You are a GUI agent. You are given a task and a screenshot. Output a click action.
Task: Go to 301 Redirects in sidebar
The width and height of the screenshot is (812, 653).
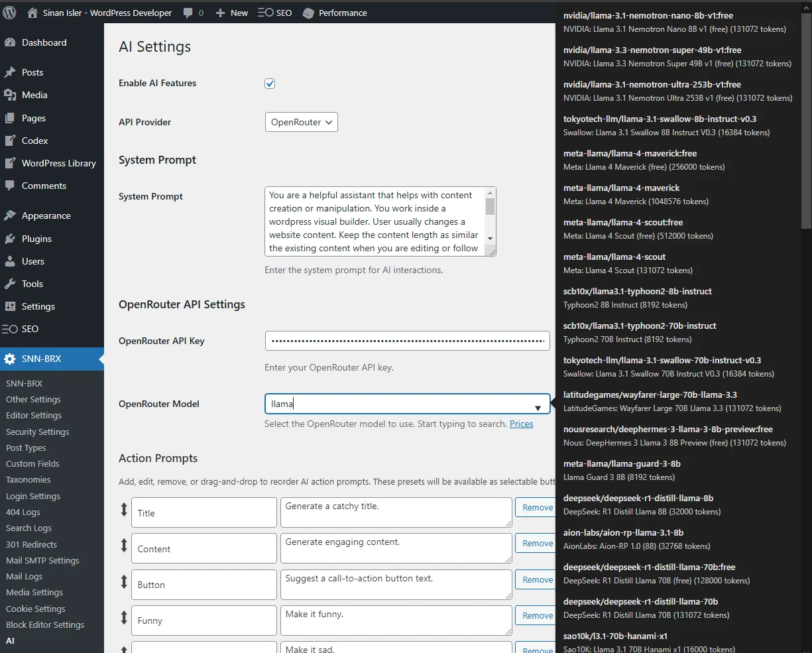[x=31, y=544]
